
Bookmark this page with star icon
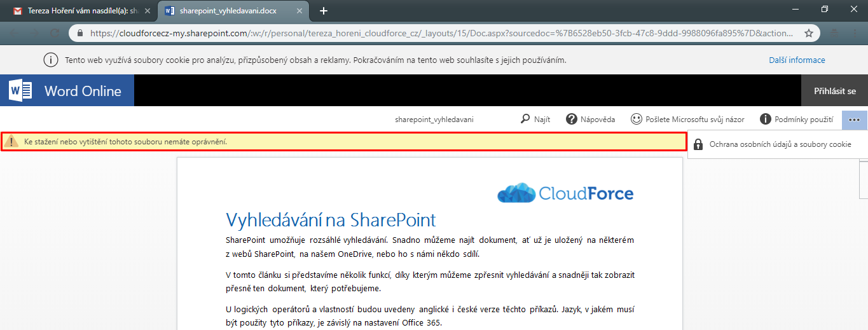(x=809, y=33)
